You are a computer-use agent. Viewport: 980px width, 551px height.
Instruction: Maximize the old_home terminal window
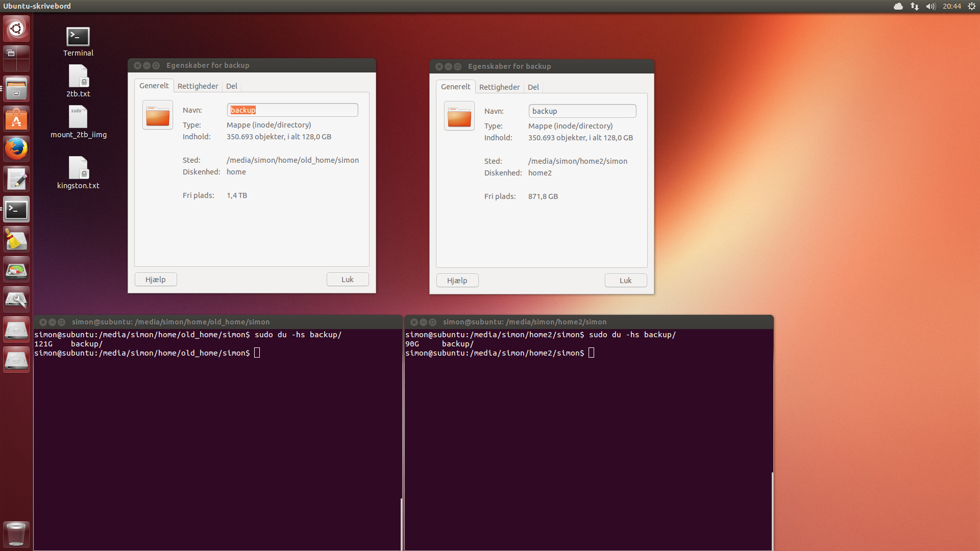(62, 322)
